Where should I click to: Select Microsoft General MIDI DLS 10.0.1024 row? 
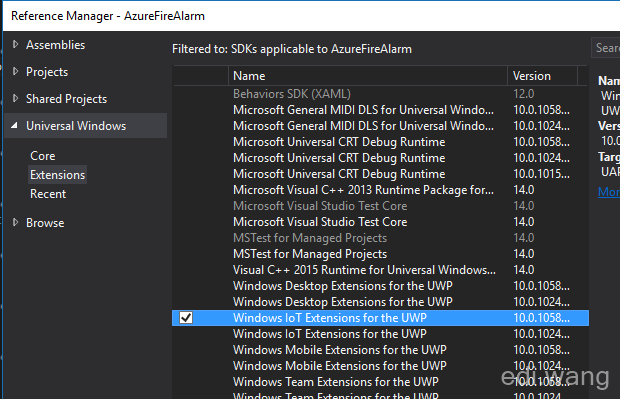(380, 126)
